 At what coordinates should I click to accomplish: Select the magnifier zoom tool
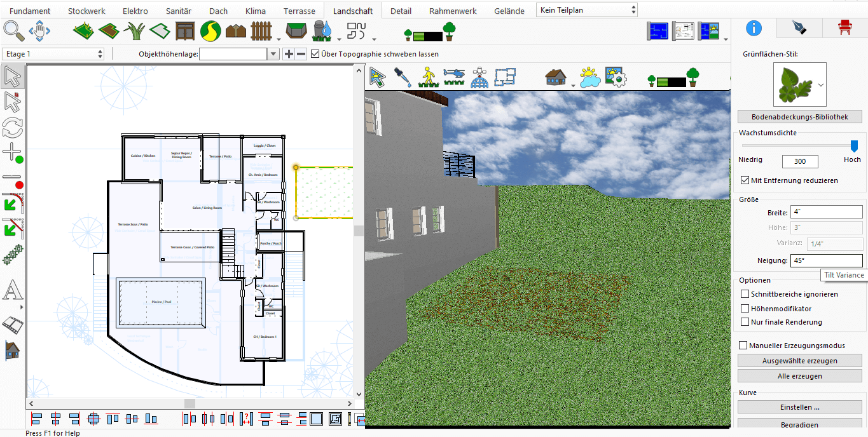click(13, 30)
